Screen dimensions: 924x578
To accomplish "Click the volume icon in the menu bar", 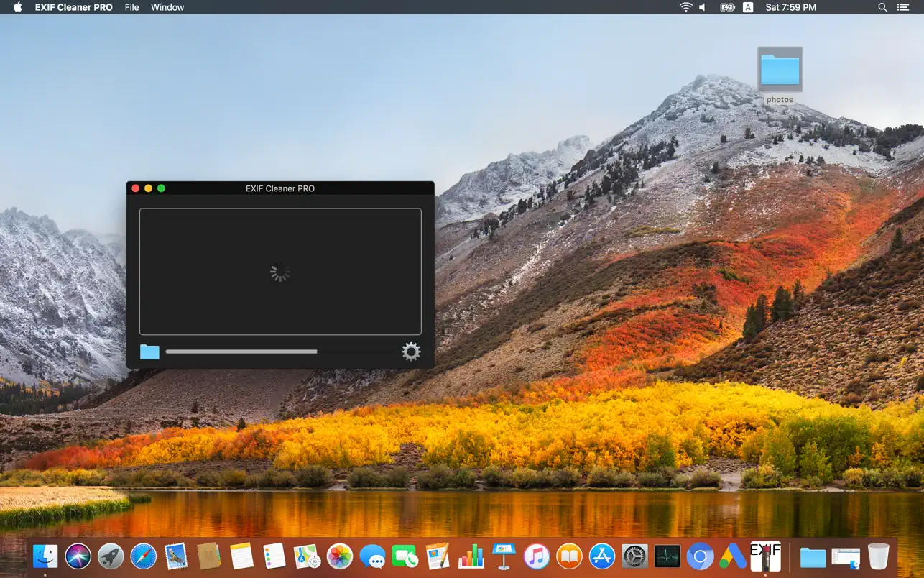I will (x=701, y=7).
